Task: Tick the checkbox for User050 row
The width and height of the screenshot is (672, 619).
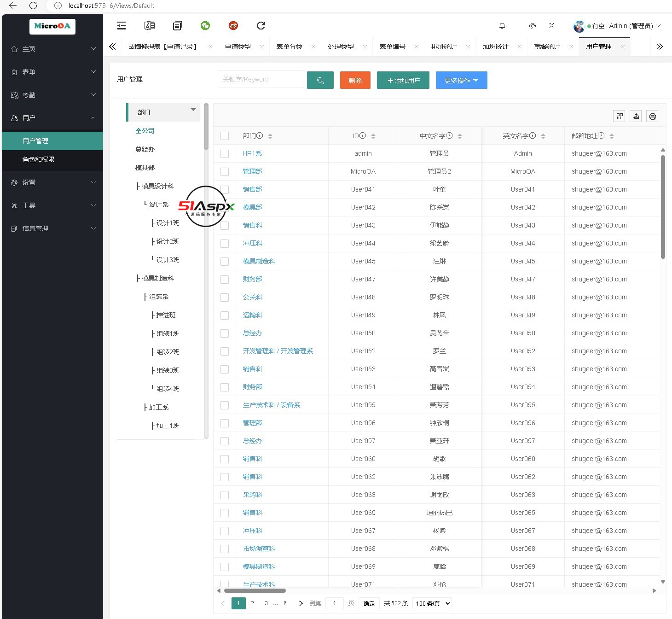Action: 225,333
